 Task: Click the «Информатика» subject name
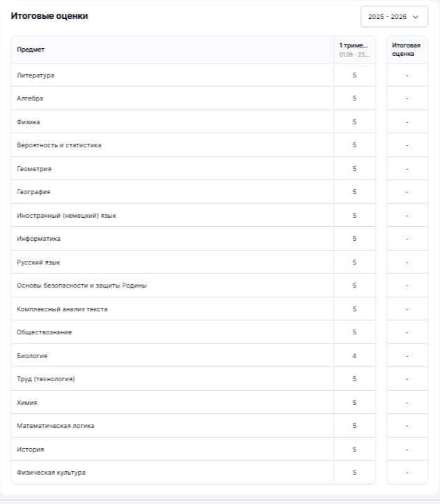(x=38, y=239)
